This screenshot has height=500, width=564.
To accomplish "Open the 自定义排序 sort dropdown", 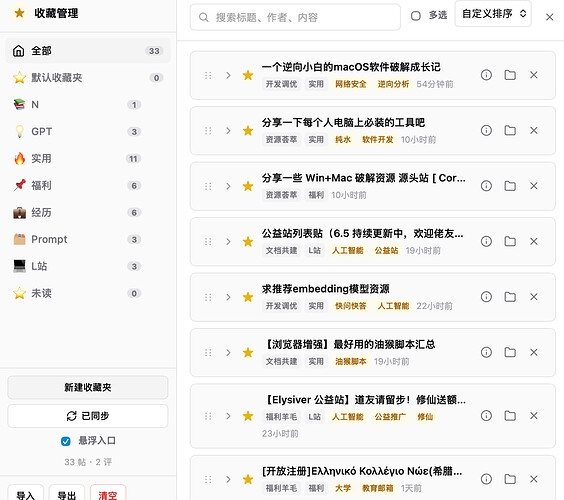I will [x=493, y=14].
